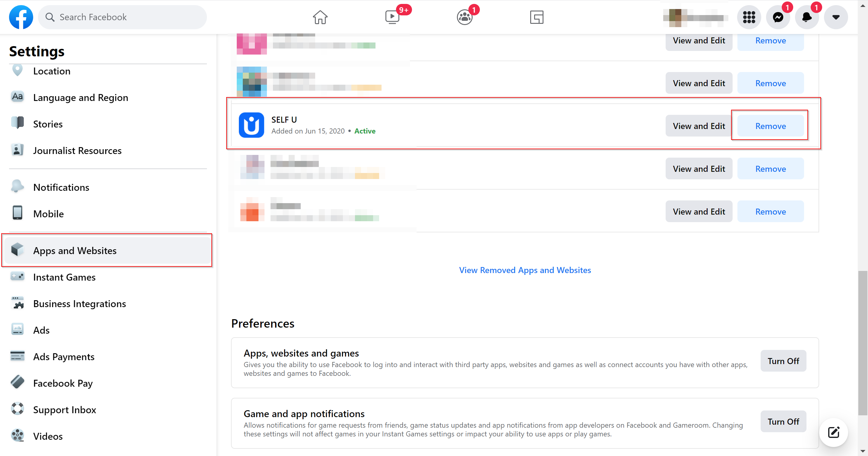Open the Notifications bell icon
The image size is (868, 456).
point(807,17)
